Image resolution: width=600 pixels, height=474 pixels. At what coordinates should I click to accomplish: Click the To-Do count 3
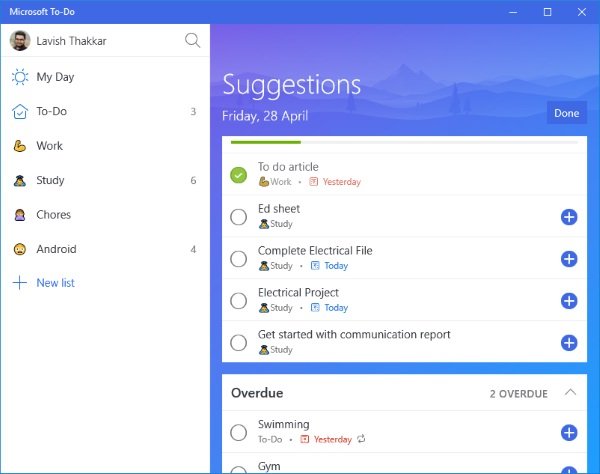coord(193,111)
